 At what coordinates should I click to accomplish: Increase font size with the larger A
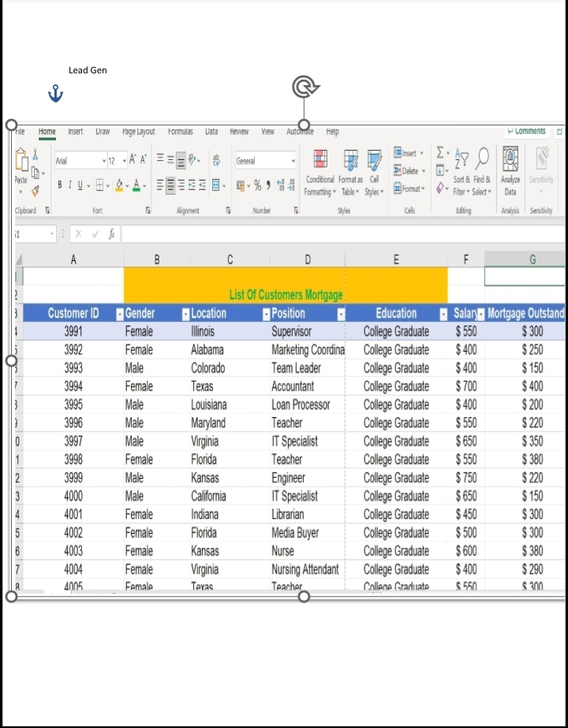133,160
